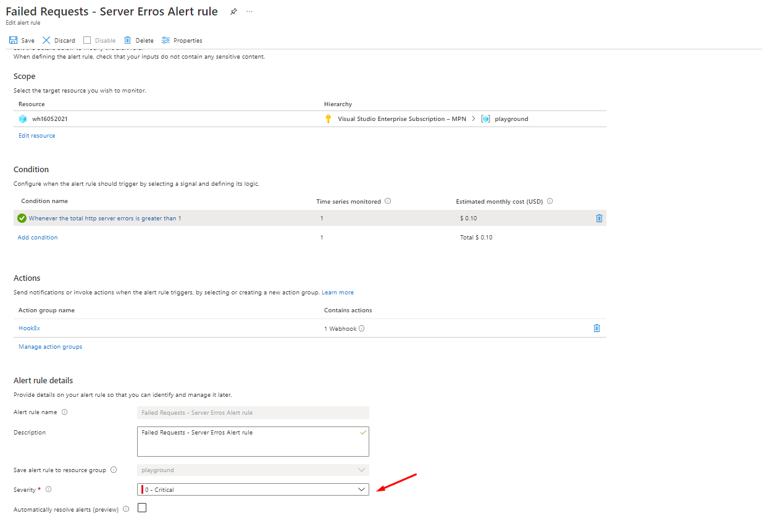
Task: Show info for 1 Webhook
Action: [x=362, y=328]
